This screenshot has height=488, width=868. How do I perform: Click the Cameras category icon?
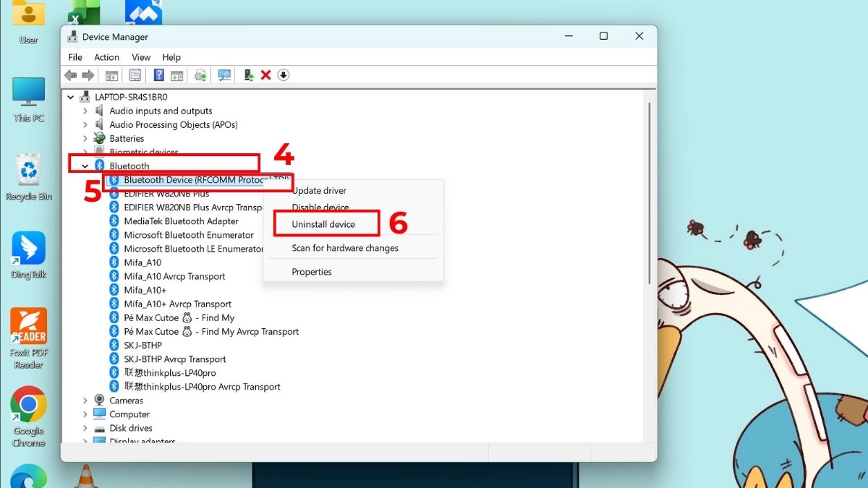99,400
